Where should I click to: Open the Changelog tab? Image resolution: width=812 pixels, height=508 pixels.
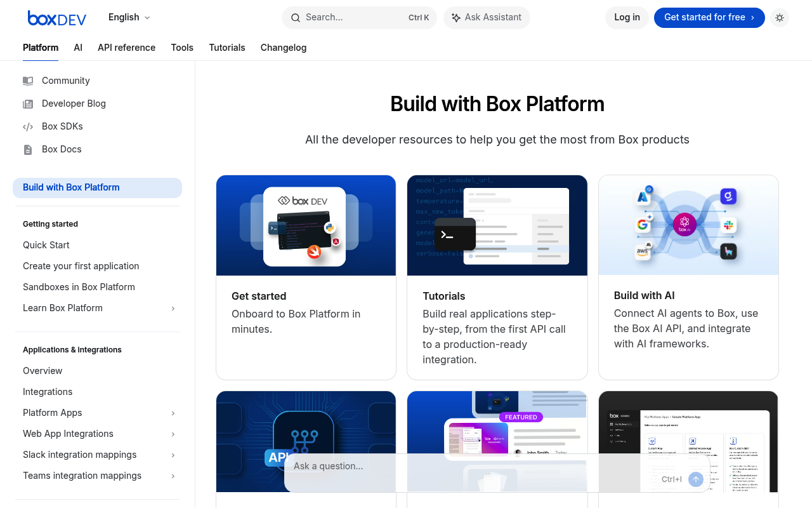[x=284, y=48]
